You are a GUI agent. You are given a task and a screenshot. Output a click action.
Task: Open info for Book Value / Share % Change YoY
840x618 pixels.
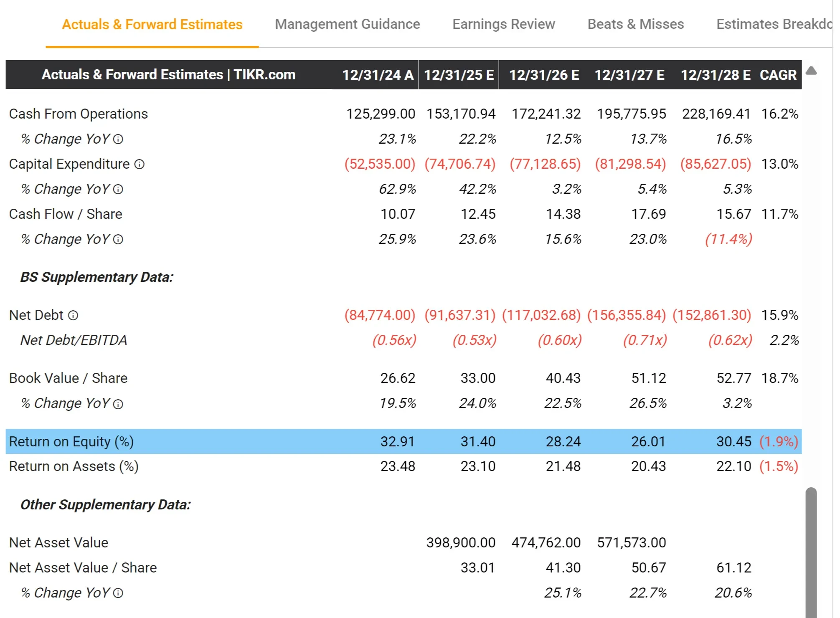pyautogui.click(x=119, y=404)
